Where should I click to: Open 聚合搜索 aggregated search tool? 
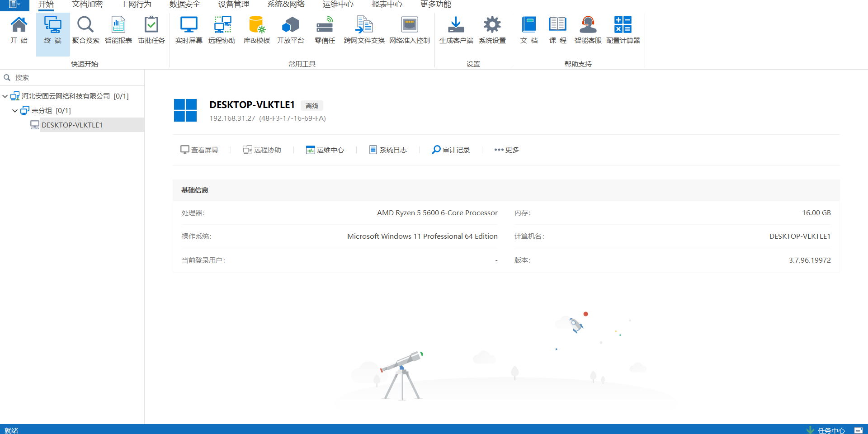click(85, 30)
